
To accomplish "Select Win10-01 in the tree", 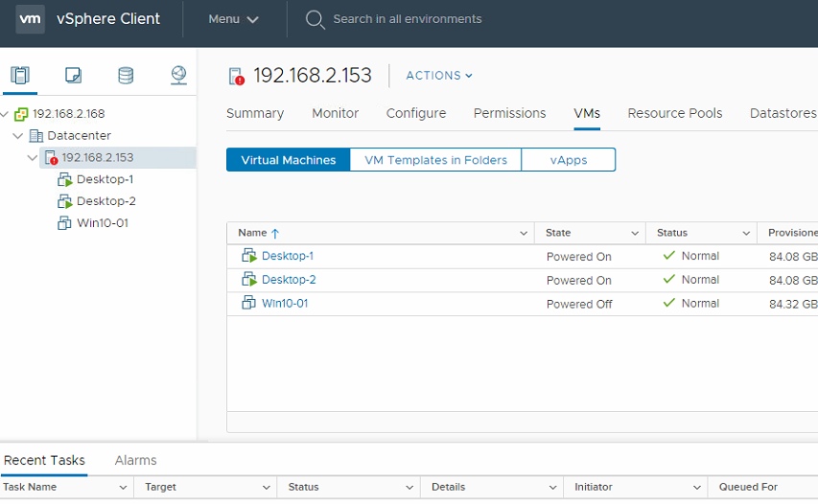I will point(103,223).
